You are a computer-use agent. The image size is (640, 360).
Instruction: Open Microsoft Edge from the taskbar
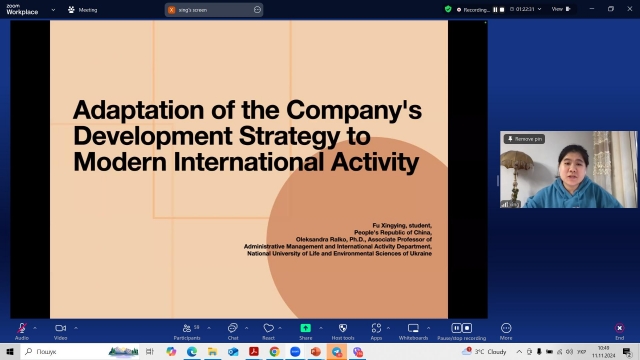point(191,351)
